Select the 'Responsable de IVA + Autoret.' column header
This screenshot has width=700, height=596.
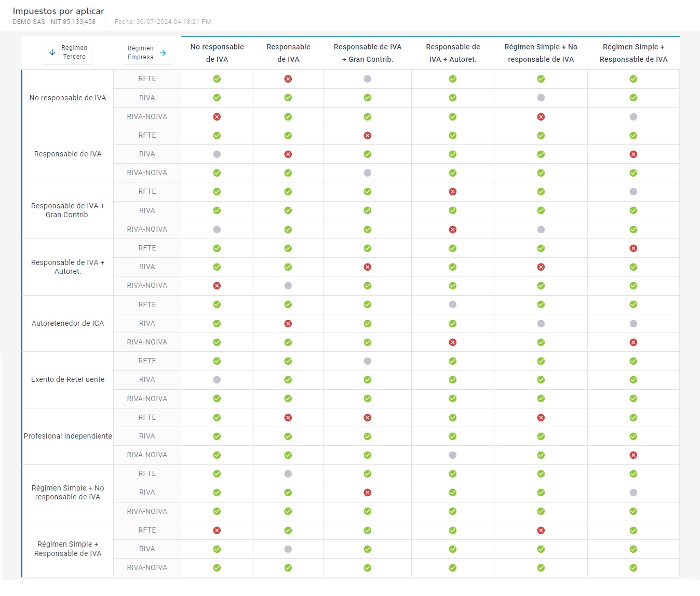pos(453,53)
